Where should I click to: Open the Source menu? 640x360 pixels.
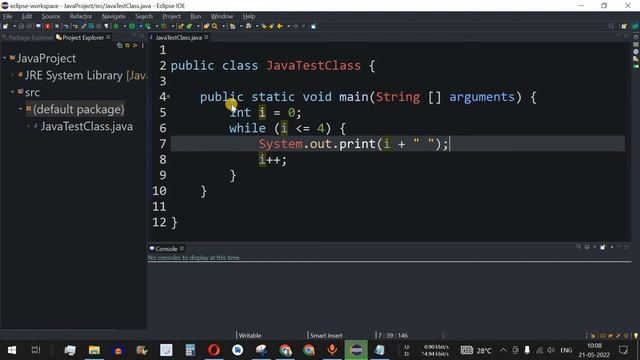[51, 16]
